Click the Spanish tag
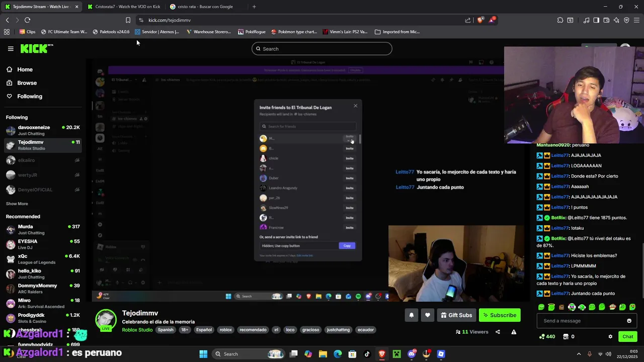The width and height of the screenshot is (644, 362). 166,330
